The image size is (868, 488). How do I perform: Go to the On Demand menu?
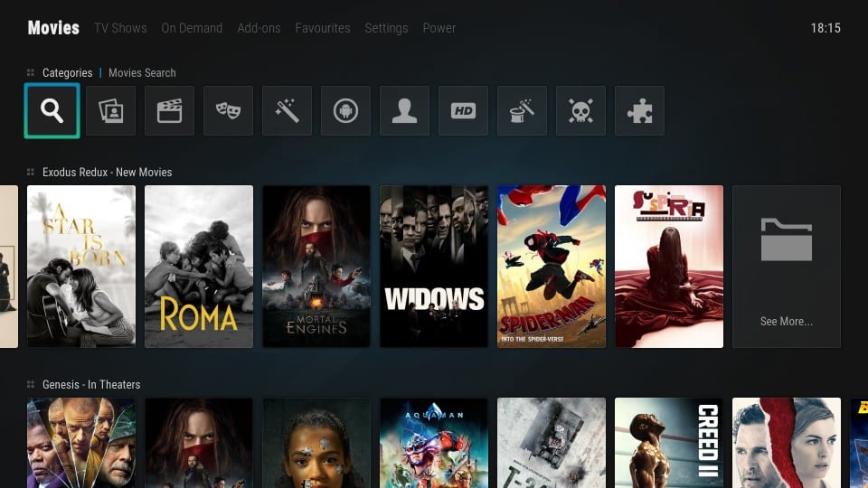pyautogui.click(x=192, y=28)
